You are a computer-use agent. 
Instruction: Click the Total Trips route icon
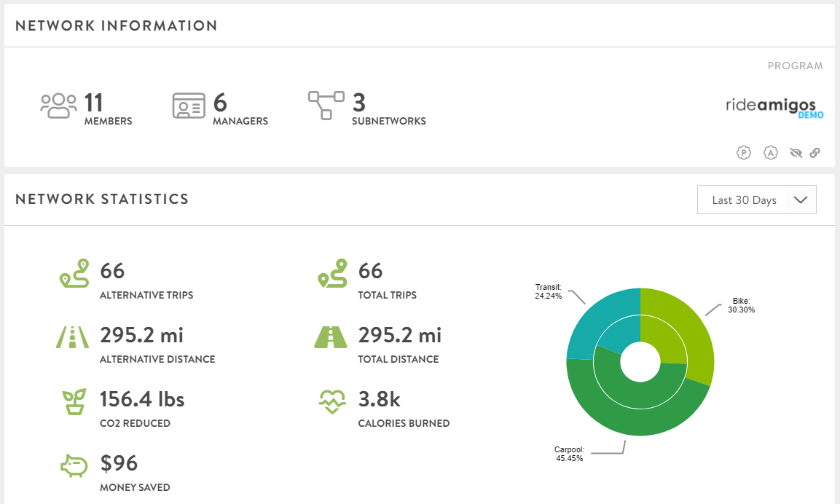click(x=332, y=273)
